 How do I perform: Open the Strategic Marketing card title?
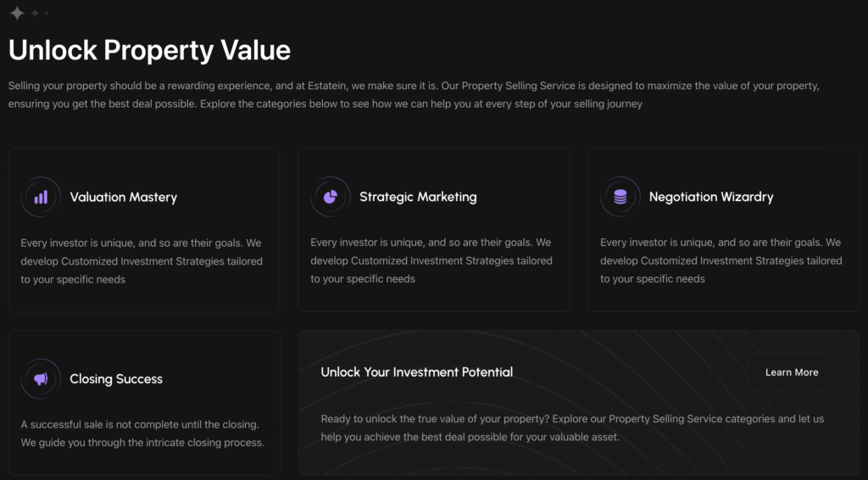418,197
